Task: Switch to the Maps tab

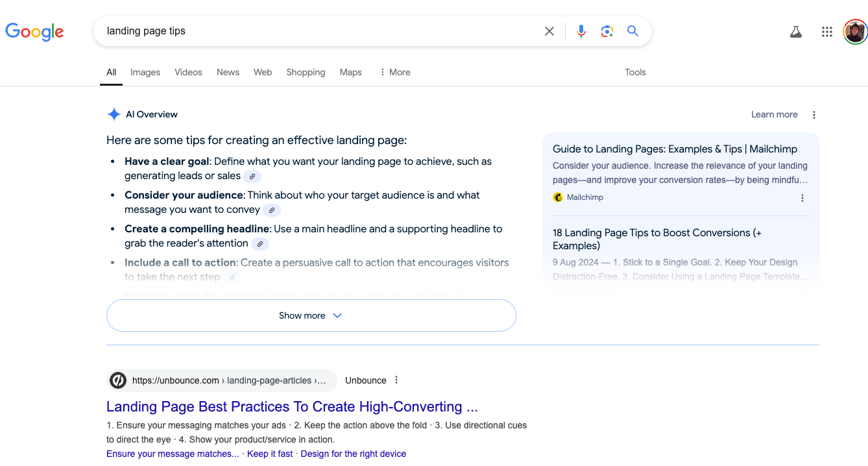Action: coord(350,72)
